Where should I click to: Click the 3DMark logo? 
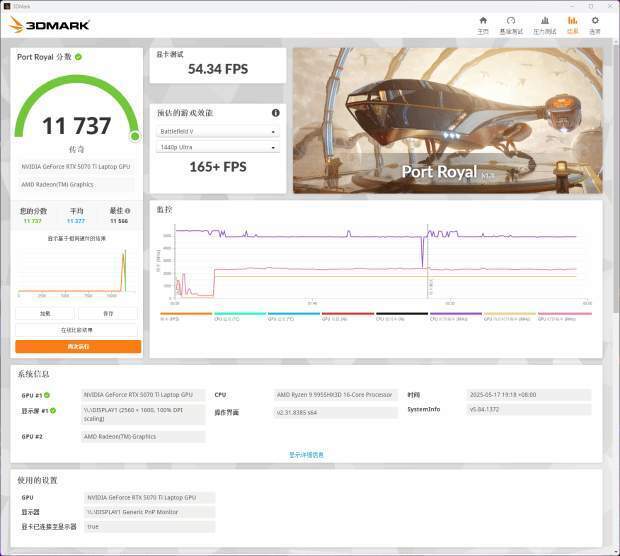(49, 25)
